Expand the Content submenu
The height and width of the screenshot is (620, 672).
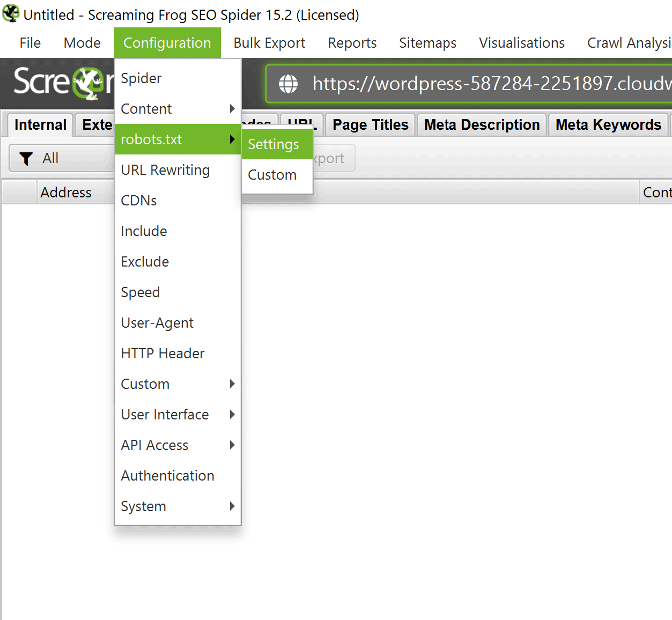pos(178,109)
